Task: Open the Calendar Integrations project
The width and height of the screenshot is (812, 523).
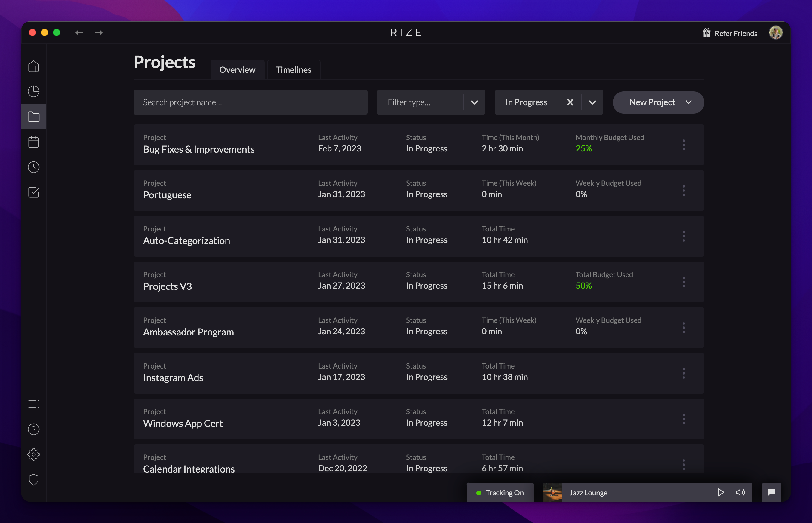Action: (189, 469)
